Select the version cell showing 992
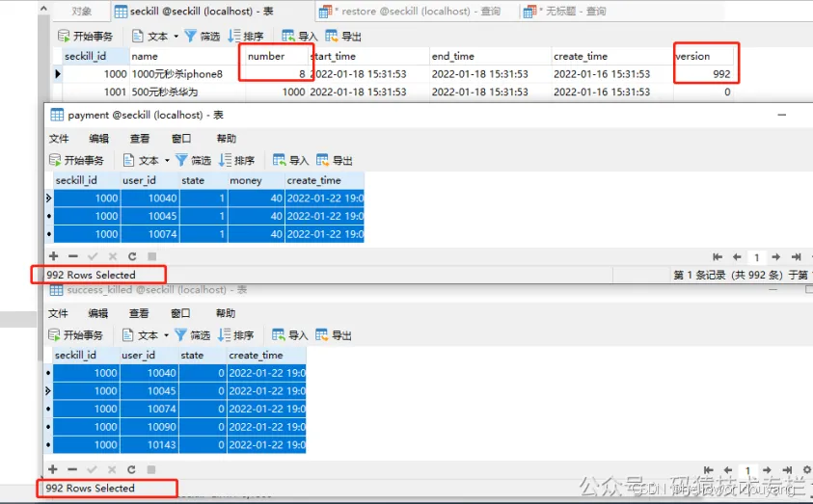This screenshot has width=813, height=504. (703, 74)
